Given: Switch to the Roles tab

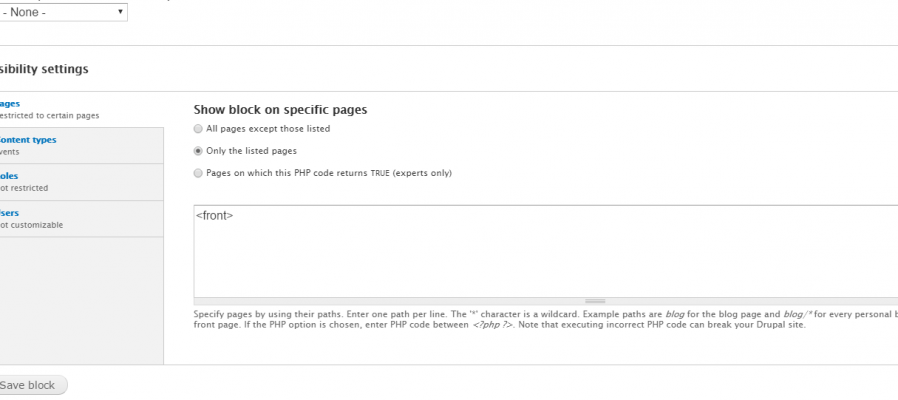Looking at the screenshot, I should tap(9, 176).
